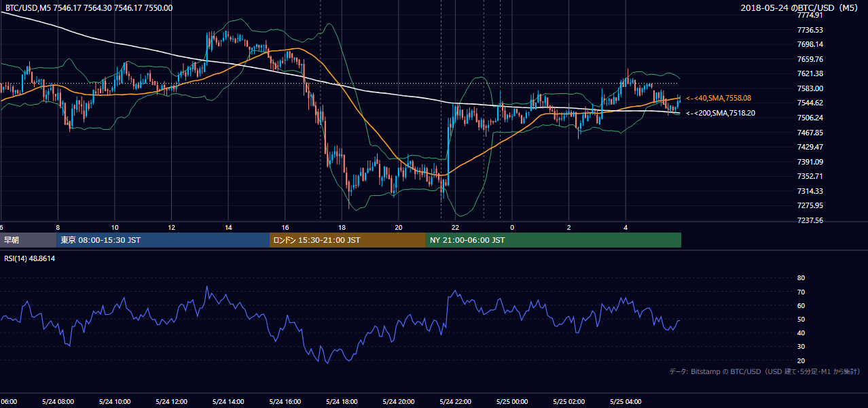868x408 pixels.
Task: Click the price axis value 7506.24
Action: point(810,118)
